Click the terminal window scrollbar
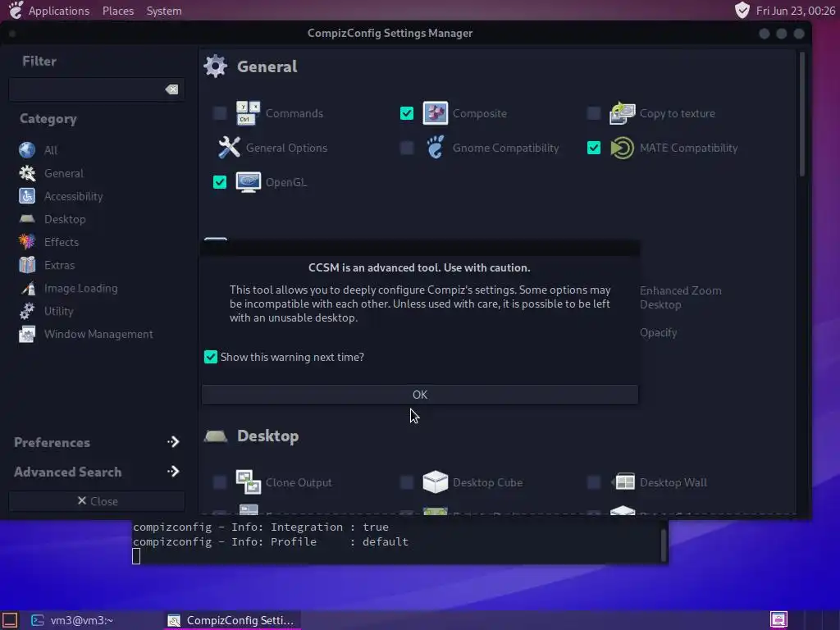Viewport: 840px width, 630px height. point(663,545)
